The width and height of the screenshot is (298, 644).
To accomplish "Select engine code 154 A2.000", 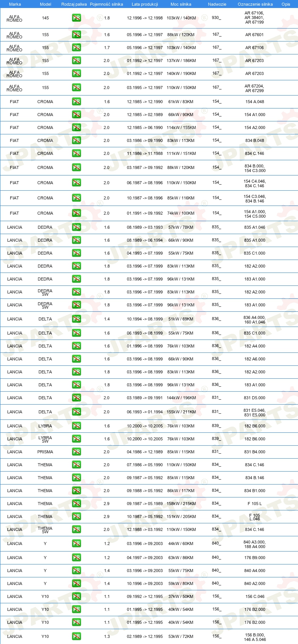I will 255,128.
